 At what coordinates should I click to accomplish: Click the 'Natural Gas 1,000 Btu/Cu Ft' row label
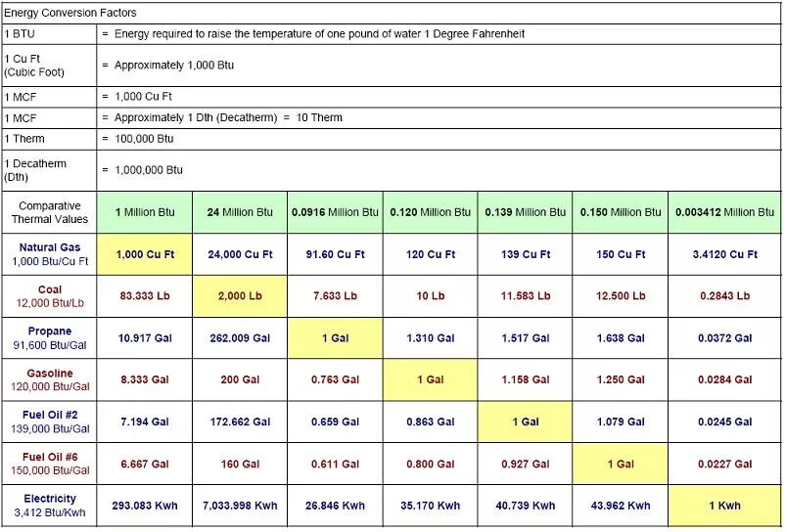tap(49, 254)
